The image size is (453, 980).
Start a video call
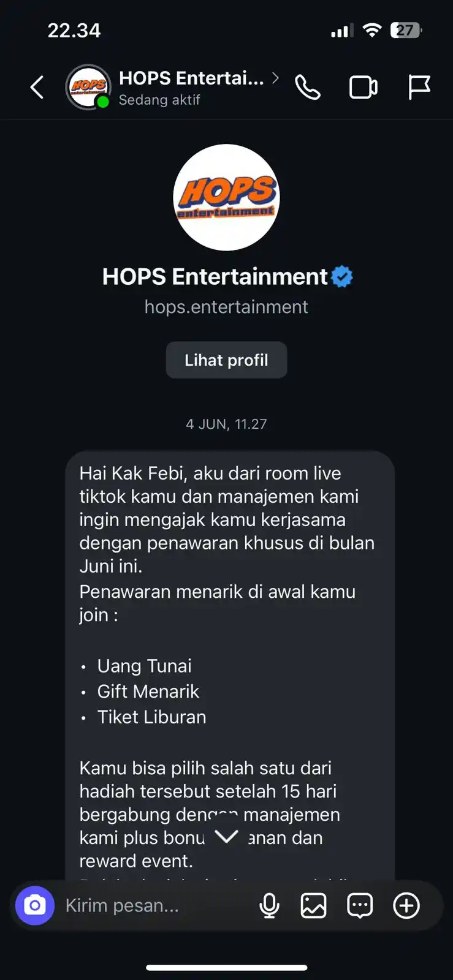(364, 88)
